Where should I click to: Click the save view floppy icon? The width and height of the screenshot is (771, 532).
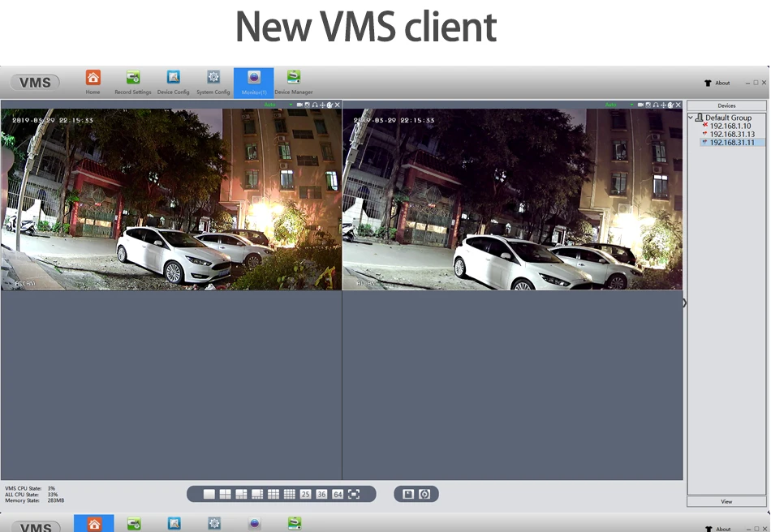(x=408, y=494)
